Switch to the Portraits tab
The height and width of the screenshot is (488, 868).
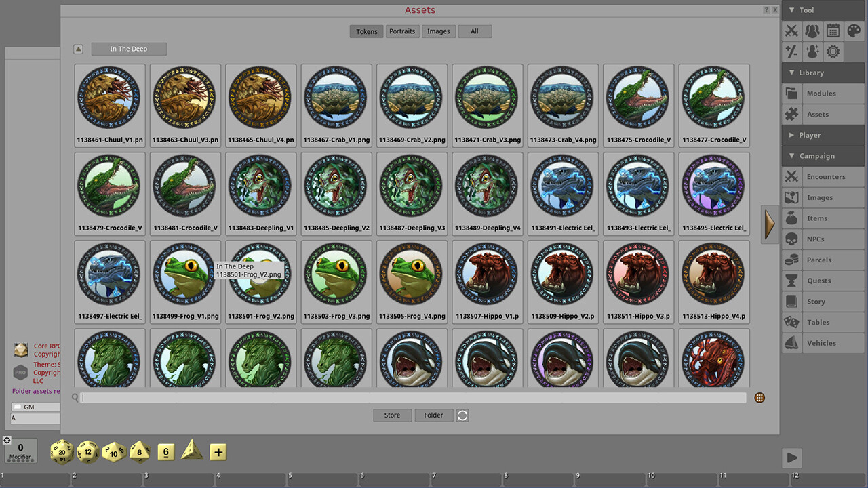point(402,31)
